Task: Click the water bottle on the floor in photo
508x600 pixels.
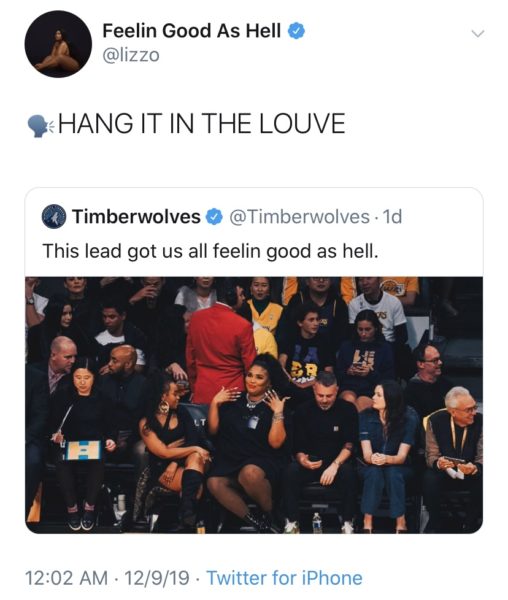Action: click(x=317, y=522)
